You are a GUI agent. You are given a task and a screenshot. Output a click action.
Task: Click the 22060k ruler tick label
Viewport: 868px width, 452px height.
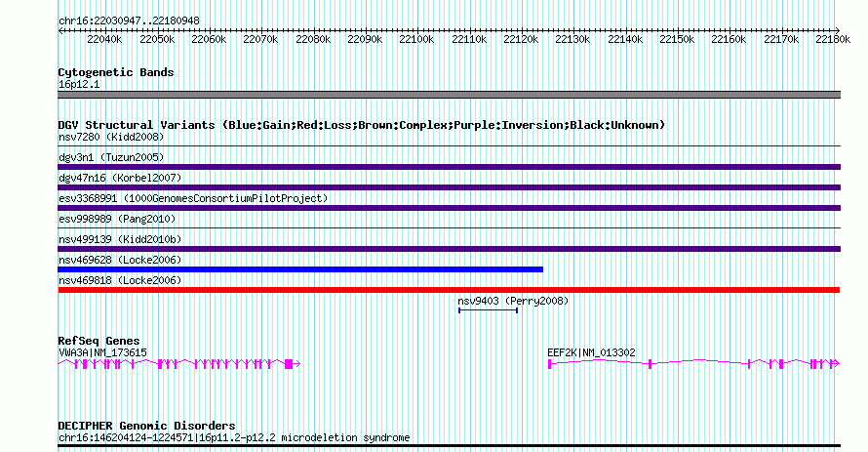tap(209, 39)
